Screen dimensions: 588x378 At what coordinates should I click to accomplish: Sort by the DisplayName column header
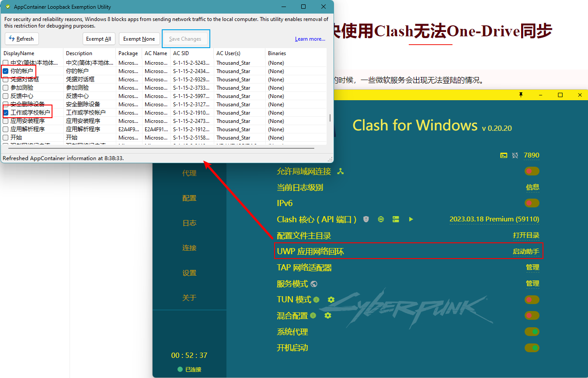coord(32,53)
